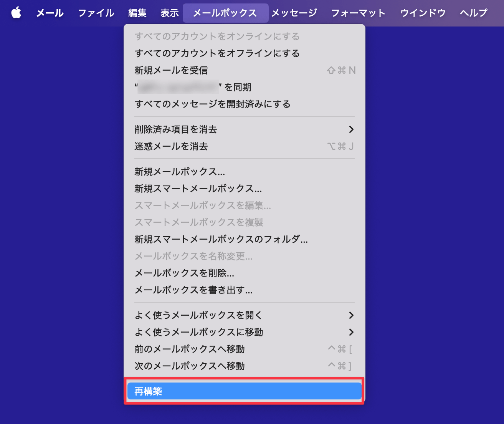Choose 前のメールボックスへ移動

pyautogui.click(x=245, y=349)
